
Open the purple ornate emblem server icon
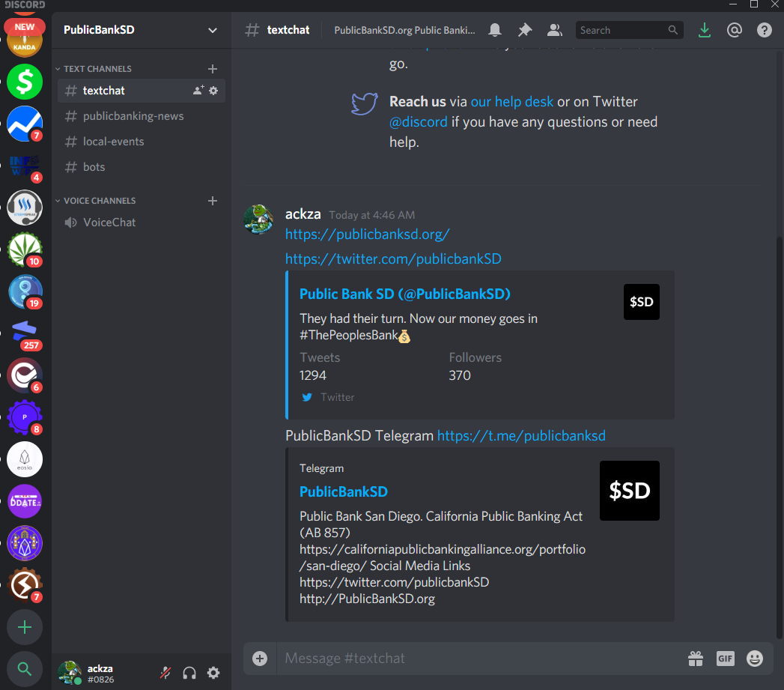pos(25,543)
